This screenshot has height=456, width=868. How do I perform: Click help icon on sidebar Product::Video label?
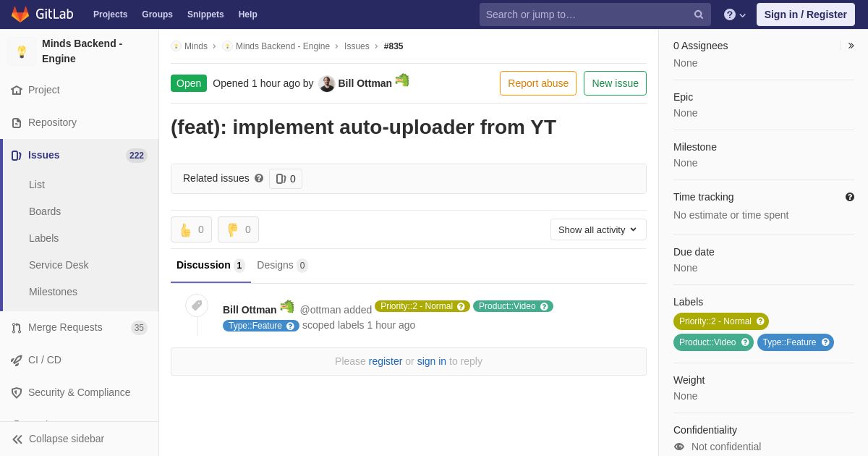745,342
